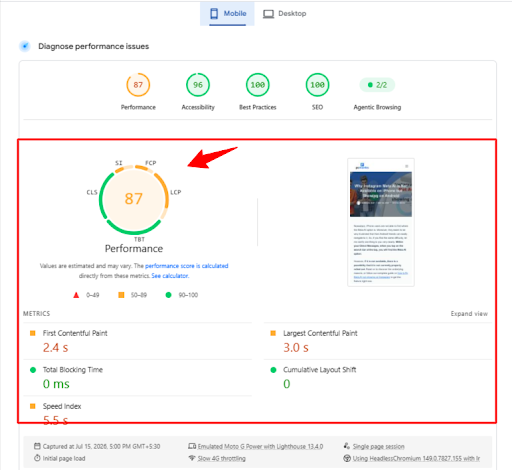The width and height of the screenshot is (512, 470).
Task: Click the Diagnose performance issues heading
Action: (94, 46)
